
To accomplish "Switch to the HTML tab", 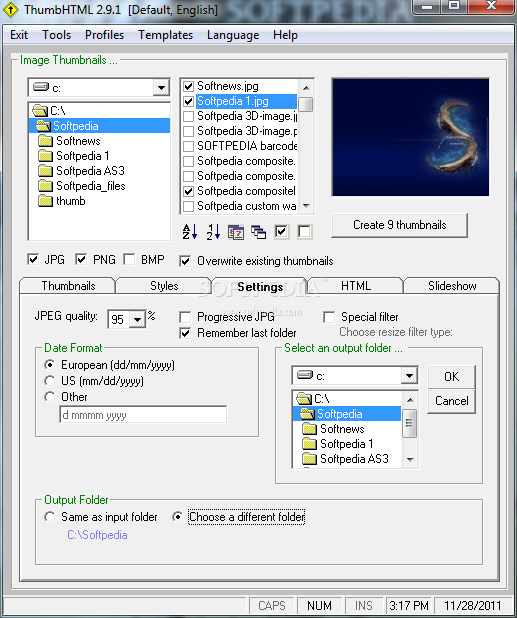I will [x=356, y=286].
